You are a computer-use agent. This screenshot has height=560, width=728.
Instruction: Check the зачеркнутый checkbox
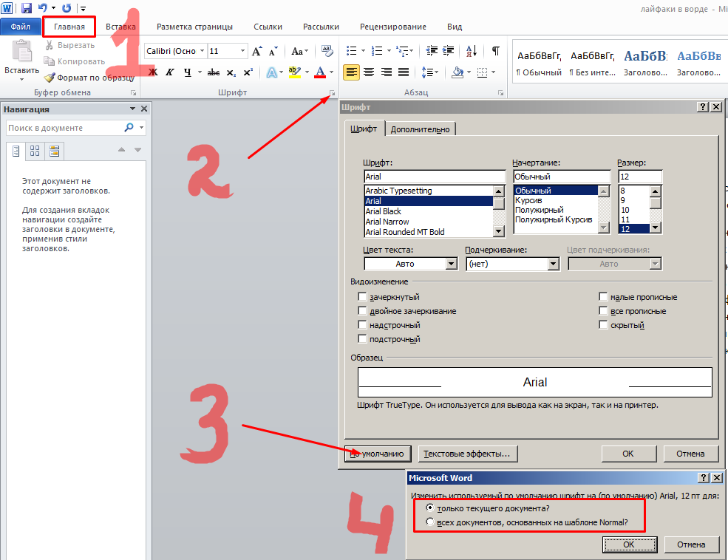click(362, 296)
